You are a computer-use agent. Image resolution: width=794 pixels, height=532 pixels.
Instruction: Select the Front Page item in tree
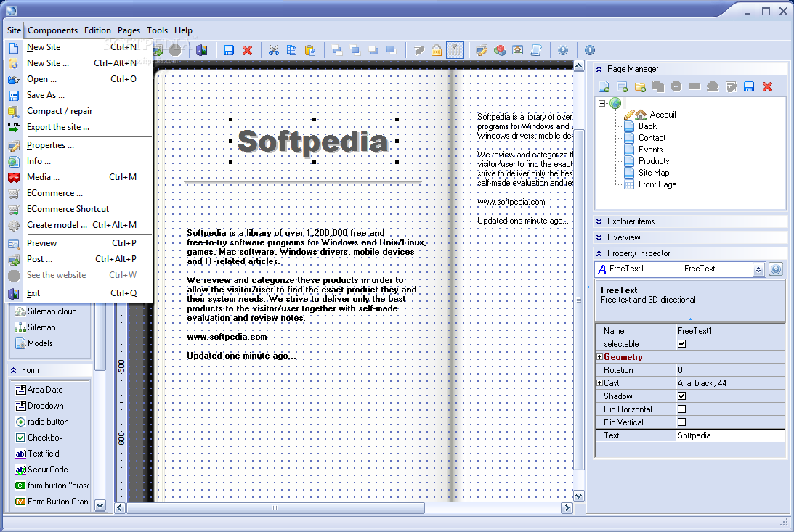pyautogui.click(x=657, y=184)
